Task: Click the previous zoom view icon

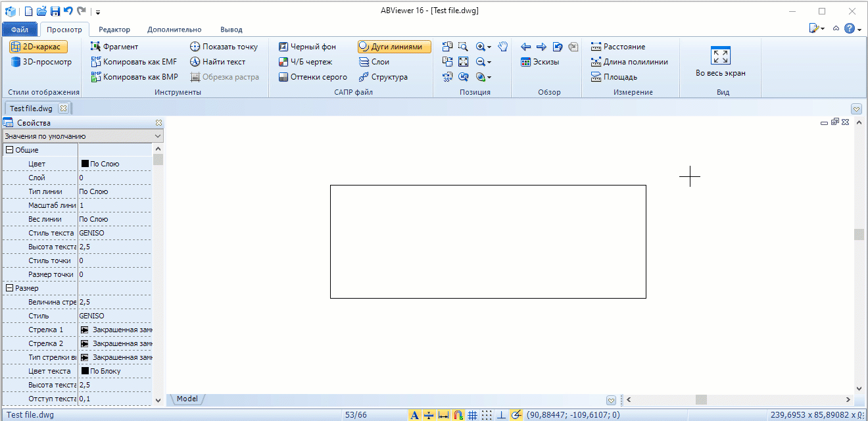Action: 463,77
